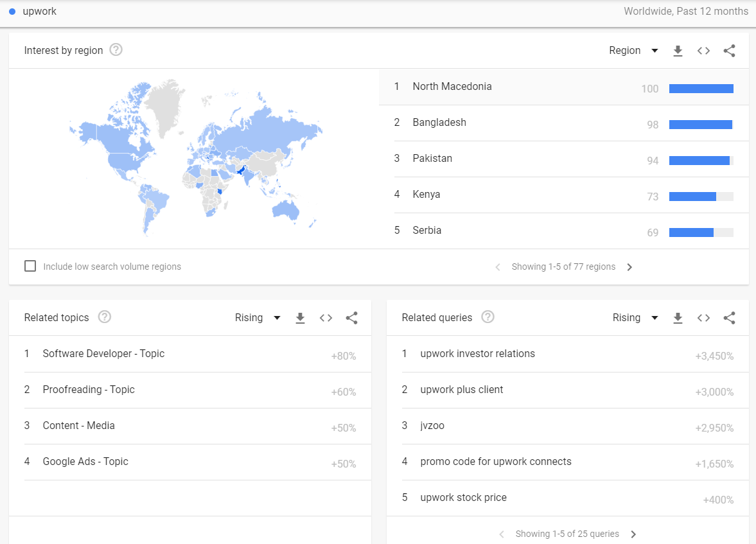Download Interest by region data
The width and height of the screenshot is (756, 544).
[x=678, y=51]
